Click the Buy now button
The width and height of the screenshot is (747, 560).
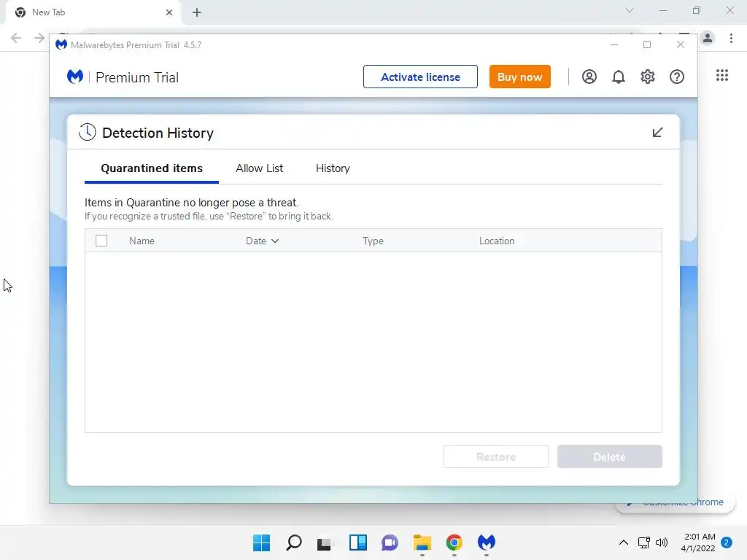519,77
